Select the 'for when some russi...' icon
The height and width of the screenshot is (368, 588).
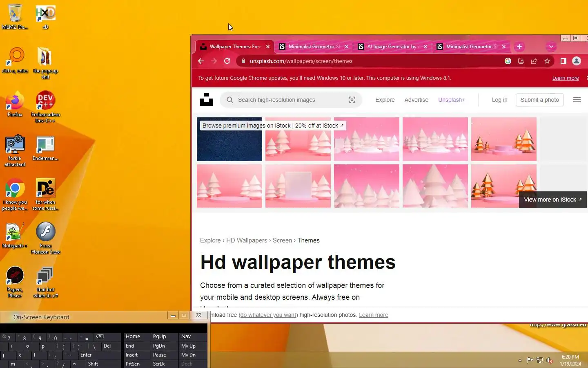pyautogui.click(x=45, y=194)
